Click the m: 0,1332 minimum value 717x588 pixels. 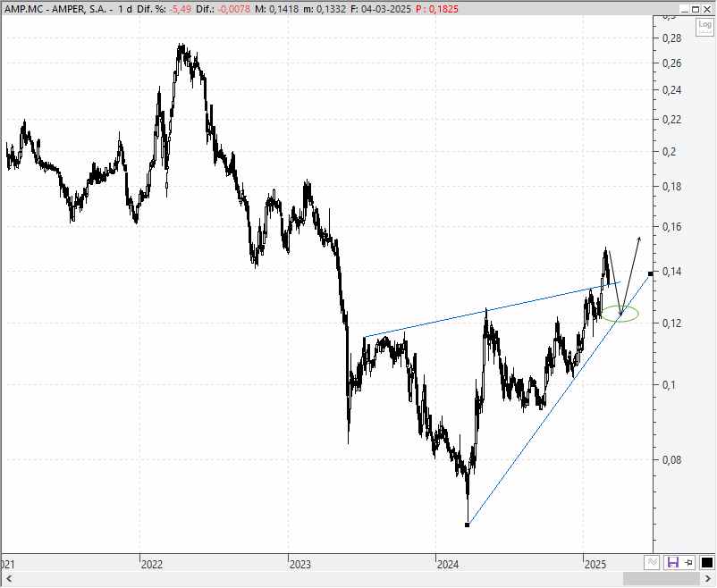[x=325, y=9]
